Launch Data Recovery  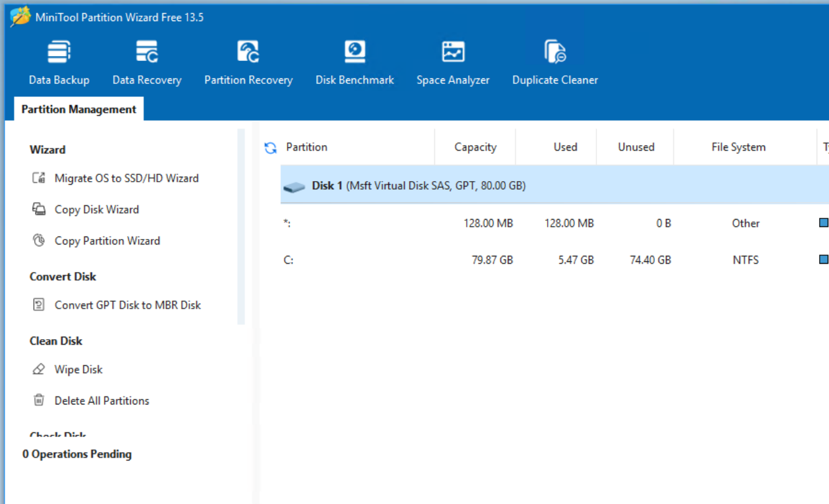pos(146,62)
